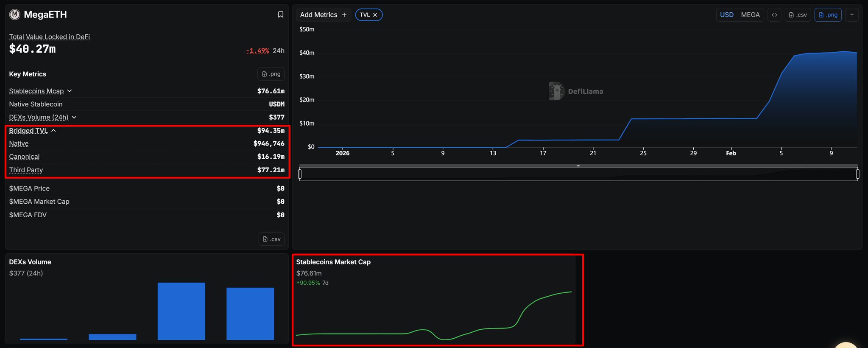This screenshot has height=348, width=868.
Task: Open the Add Metrics menu
Action: pyautogui.click(x=323, y=15)
